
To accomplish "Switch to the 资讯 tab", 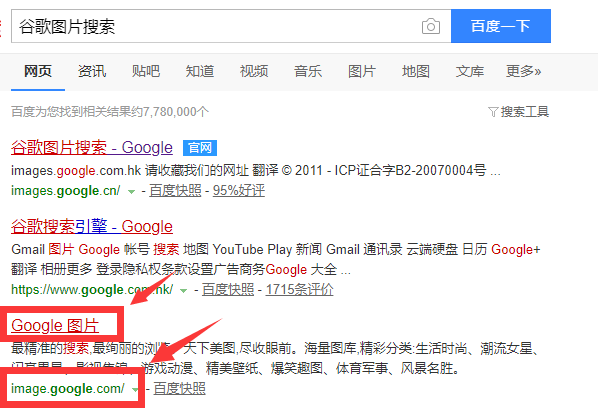I will pos(92,71).
